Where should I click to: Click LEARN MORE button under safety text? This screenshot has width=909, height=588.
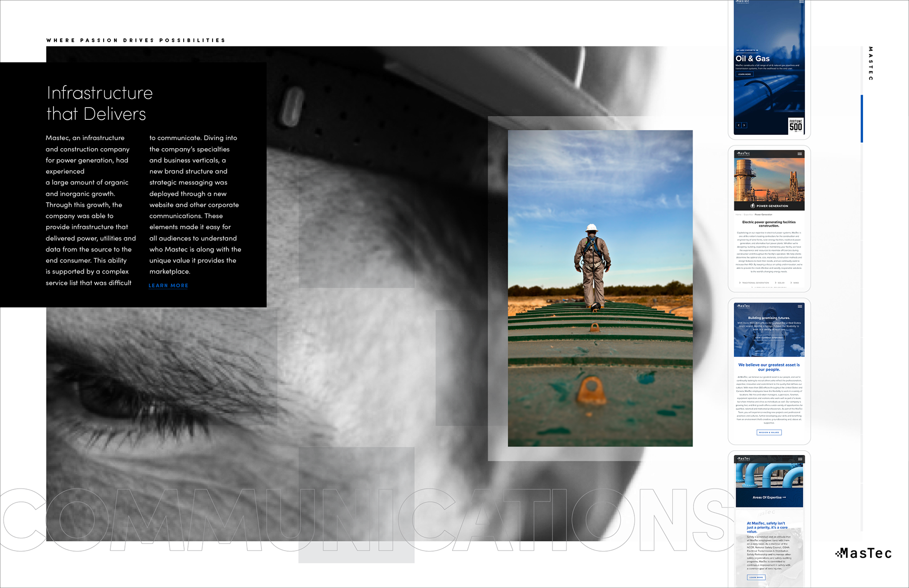756,577
